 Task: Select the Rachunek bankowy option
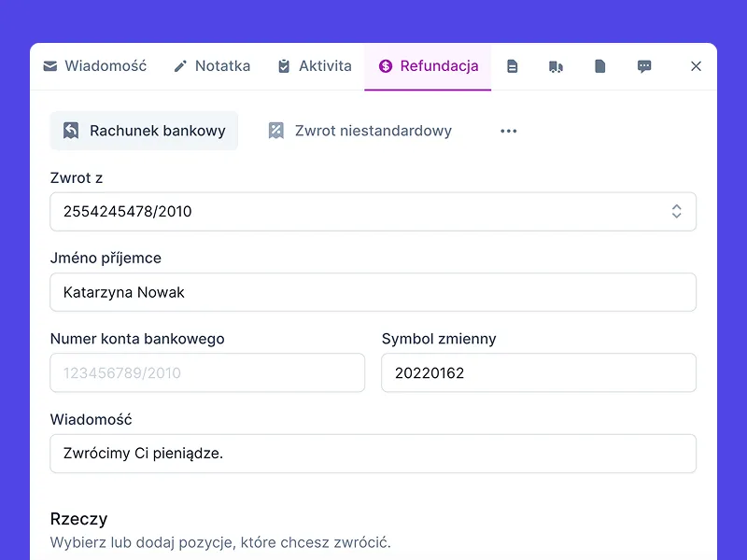point(144,131)
